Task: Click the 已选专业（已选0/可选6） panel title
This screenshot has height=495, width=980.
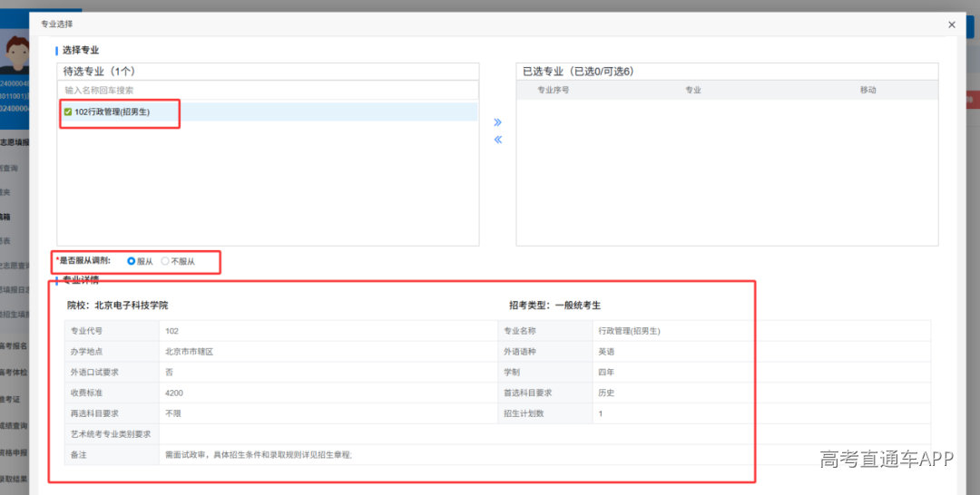Action: point(578,71)
